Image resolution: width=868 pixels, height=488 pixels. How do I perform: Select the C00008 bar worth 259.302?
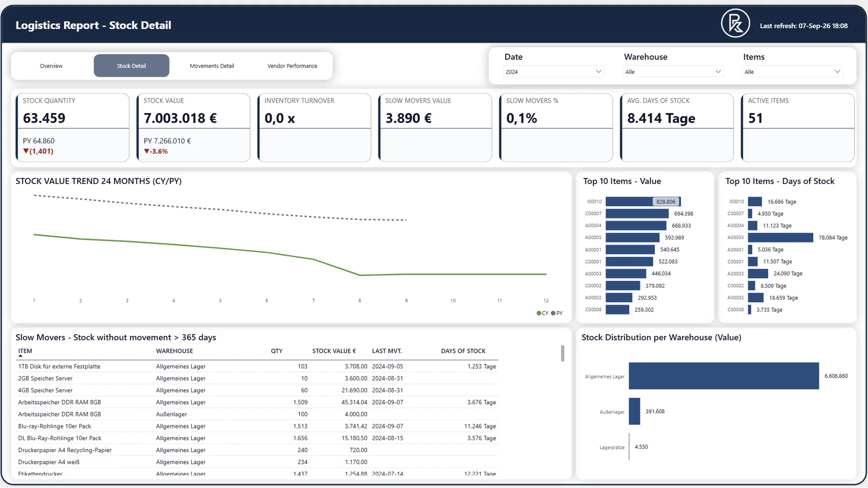pyautogui.click(x=617, y=310)
